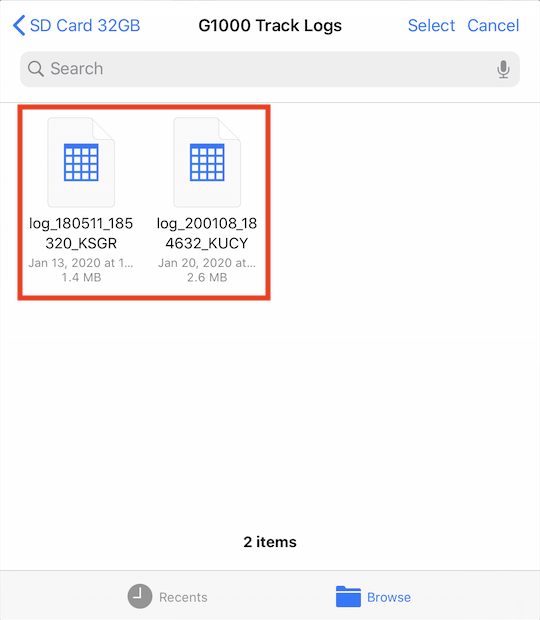Viewport: 540px width, 620px height.
Task: Open the log_180511_185320_KSGR spreadsheet file icon
Action: click(81, 162)
